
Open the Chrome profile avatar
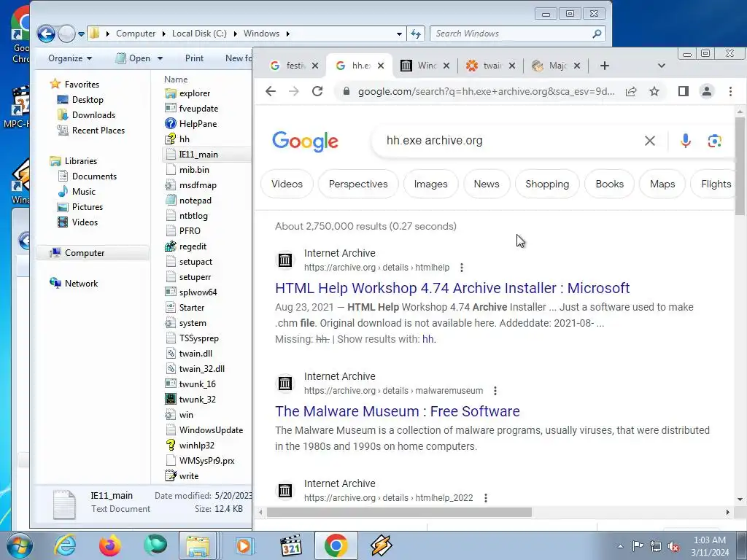(x=706, y=91)
